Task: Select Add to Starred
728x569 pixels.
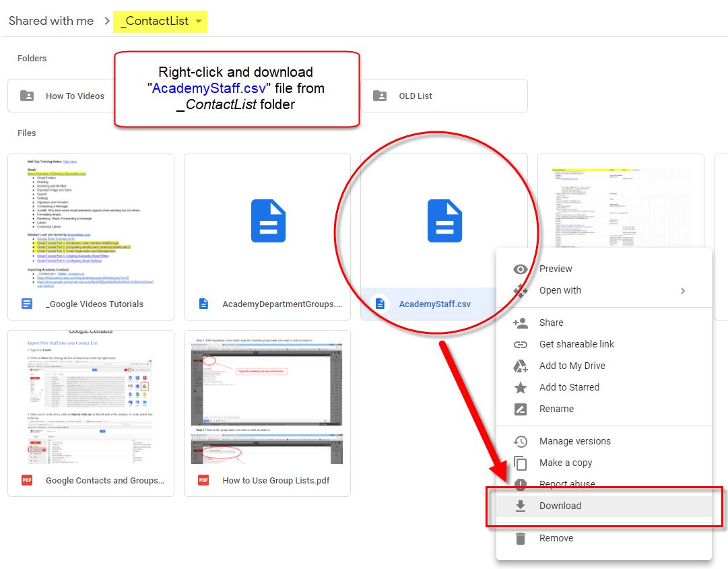Action: (604, 387)
